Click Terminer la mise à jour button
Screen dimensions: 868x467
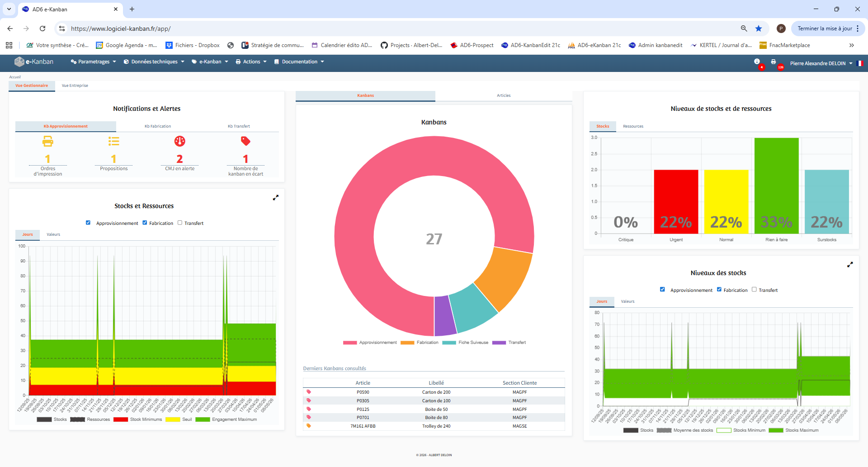coord(825,29)
